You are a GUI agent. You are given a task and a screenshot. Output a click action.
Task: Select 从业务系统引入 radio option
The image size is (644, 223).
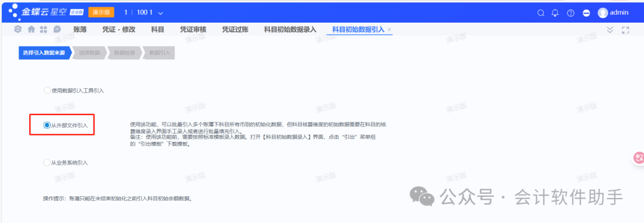[47, 163]
